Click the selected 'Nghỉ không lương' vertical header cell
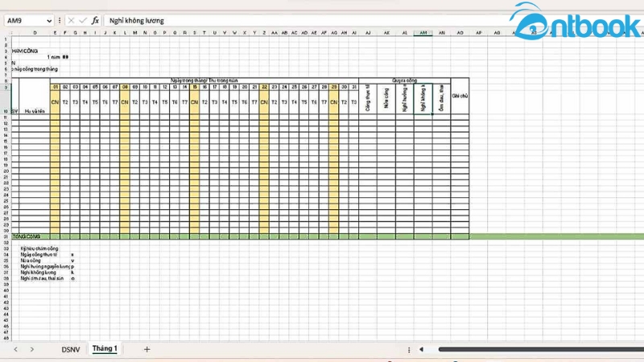 click(x=423, y=98)
